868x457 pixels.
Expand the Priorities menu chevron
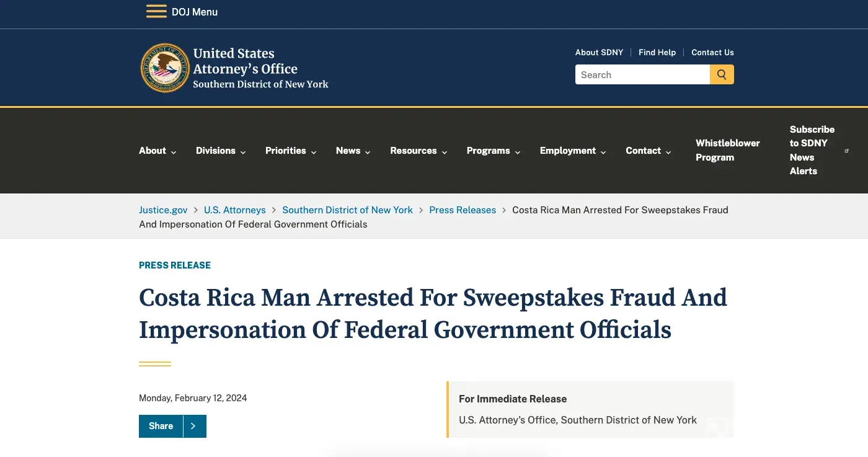(314, 152)
